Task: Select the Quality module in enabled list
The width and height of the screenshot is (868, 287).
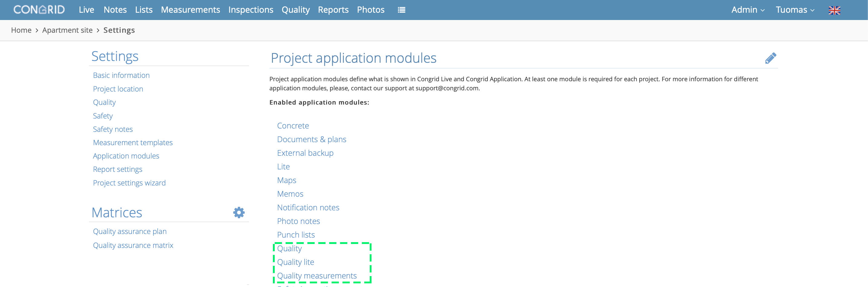Action: (290, 249)
